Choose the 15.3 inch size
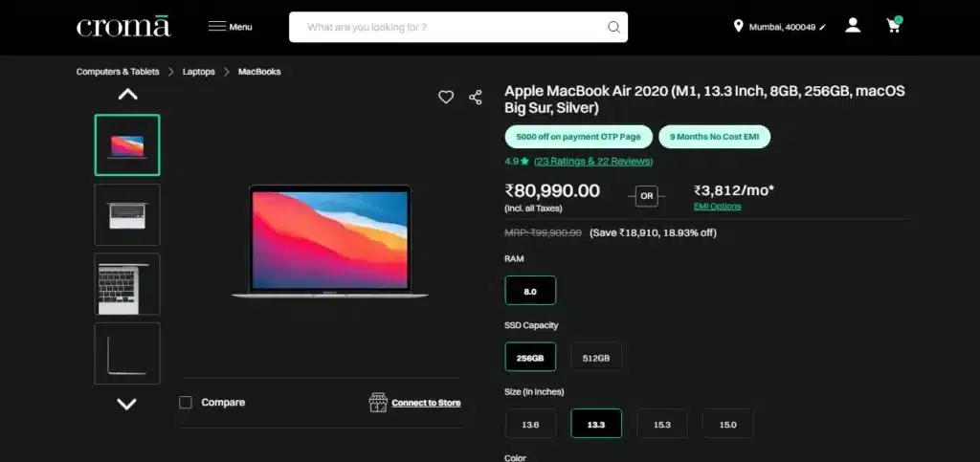 (x=662, y=424)
